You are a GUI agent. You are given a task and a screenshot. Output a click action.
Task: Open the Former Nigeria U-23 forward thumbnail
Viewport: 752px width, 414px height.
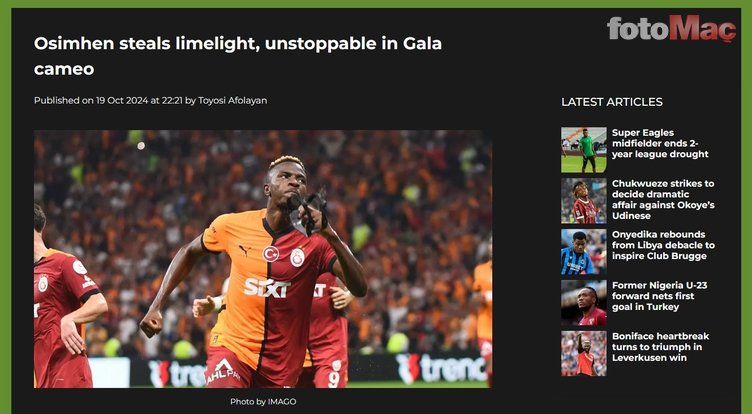pos(584,303)
